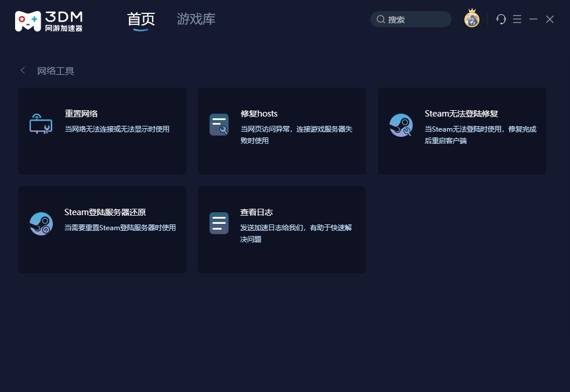Click the 重置网络 router icon
This screenshot has height=392, width=570.
(41, 124)
